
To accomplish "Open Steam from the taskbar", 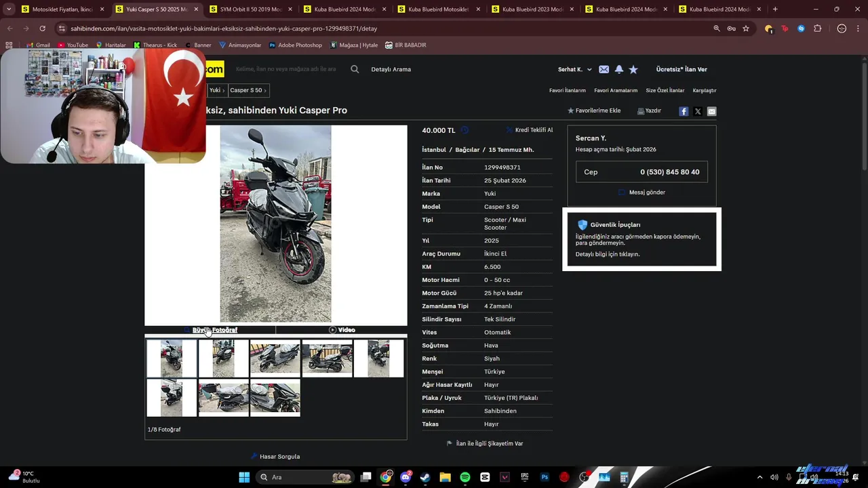I will (425, 477).
